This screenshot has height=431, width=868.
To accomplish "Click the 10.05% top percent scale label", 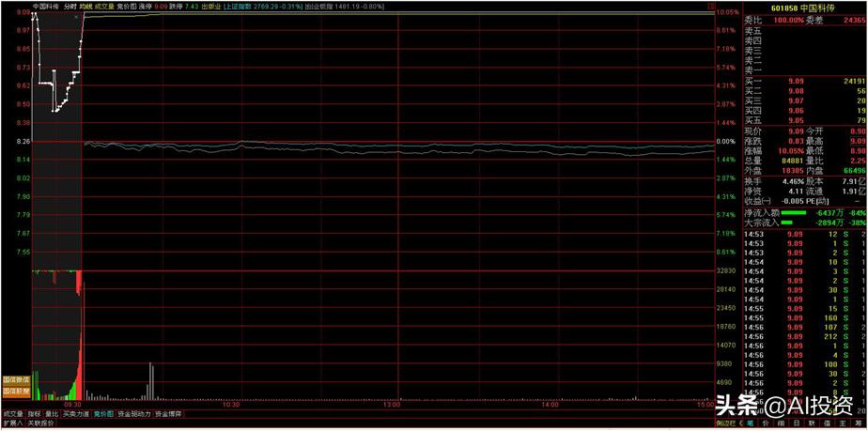I will click(727, 12).
